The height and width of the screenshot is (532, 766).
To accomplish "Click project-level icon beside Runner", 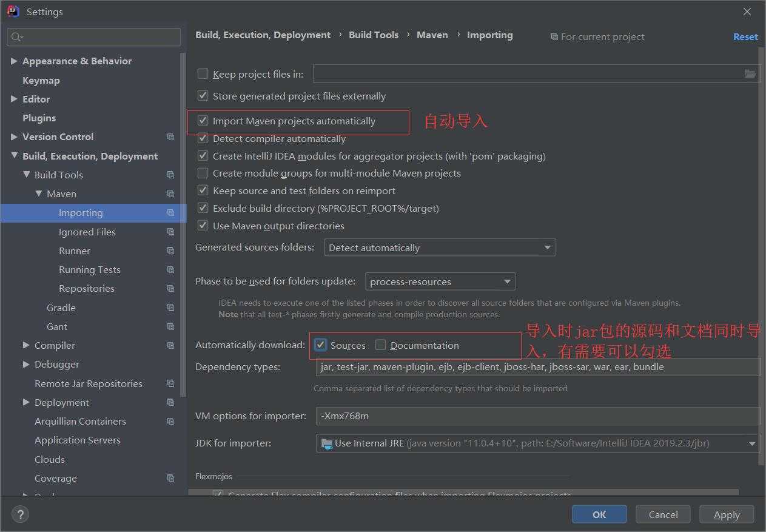I will (x=170, y=251).
